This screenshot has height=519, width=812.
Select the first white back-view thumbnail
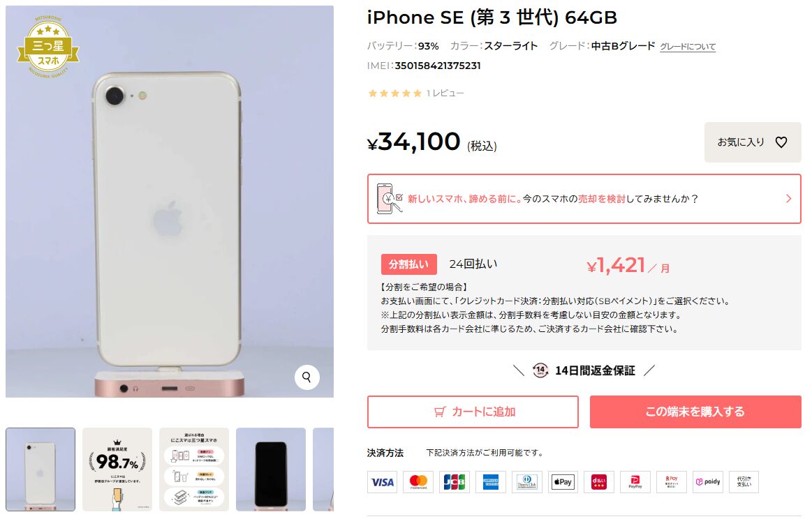[40, 469]
